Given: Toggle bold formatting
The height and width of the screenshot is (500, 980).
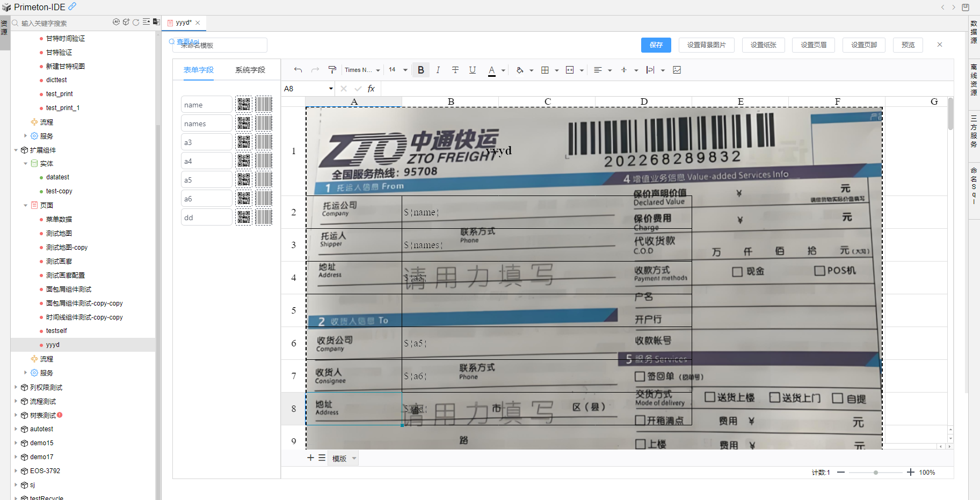Looking at the screenshot, I should point(421,70).
